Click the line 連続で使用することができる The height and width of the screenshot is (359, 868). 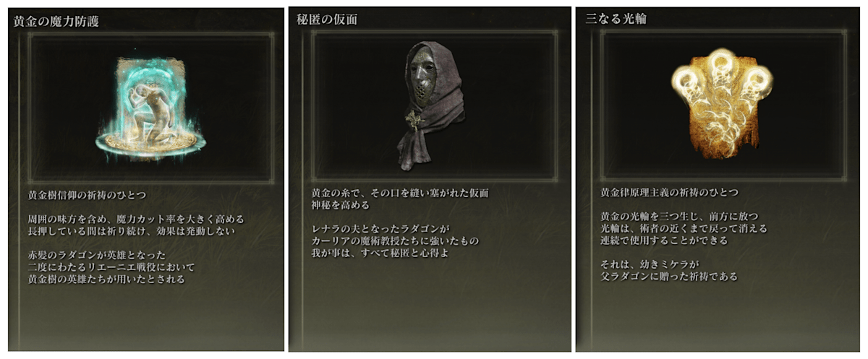[664, 240]
